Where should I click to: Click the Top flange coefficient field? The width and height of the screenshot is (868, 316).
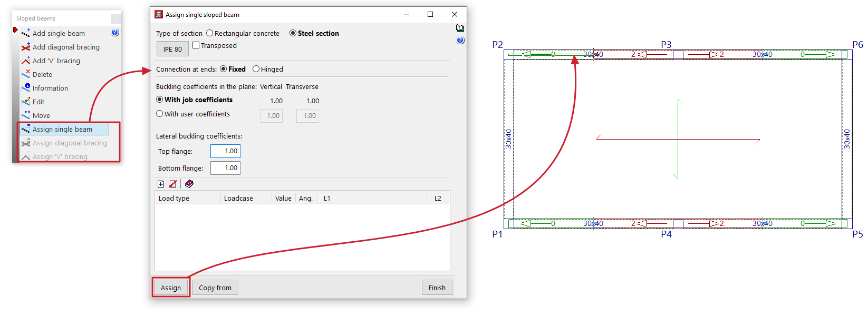(225, 151)
